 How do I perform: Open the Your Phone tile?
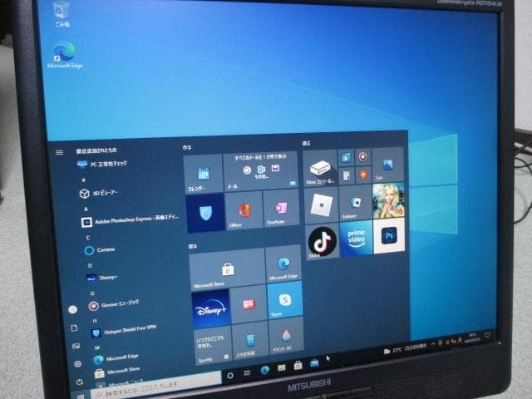250,340
